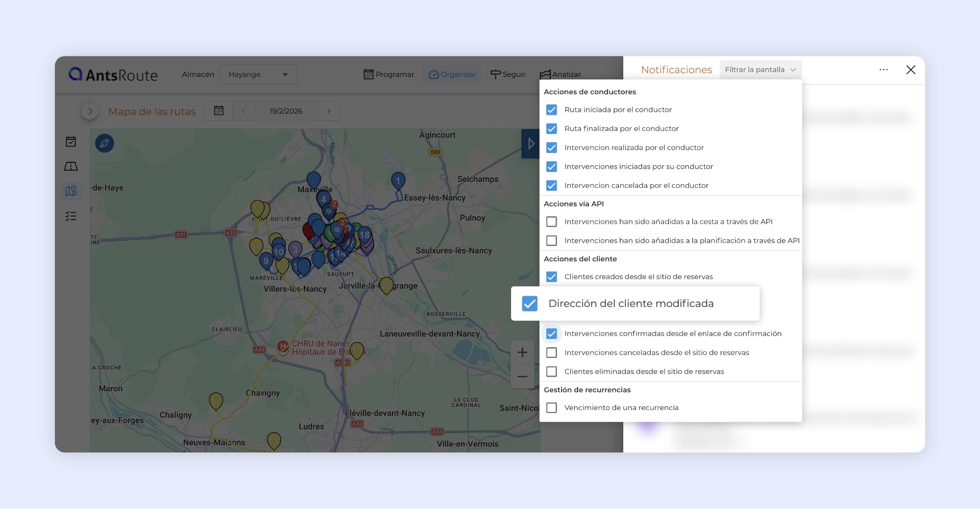The width and height of the screenshot is (980, 509).
Task: Zoom out the map with minus button
Action: pyautogui.click(x=522, y=377)
